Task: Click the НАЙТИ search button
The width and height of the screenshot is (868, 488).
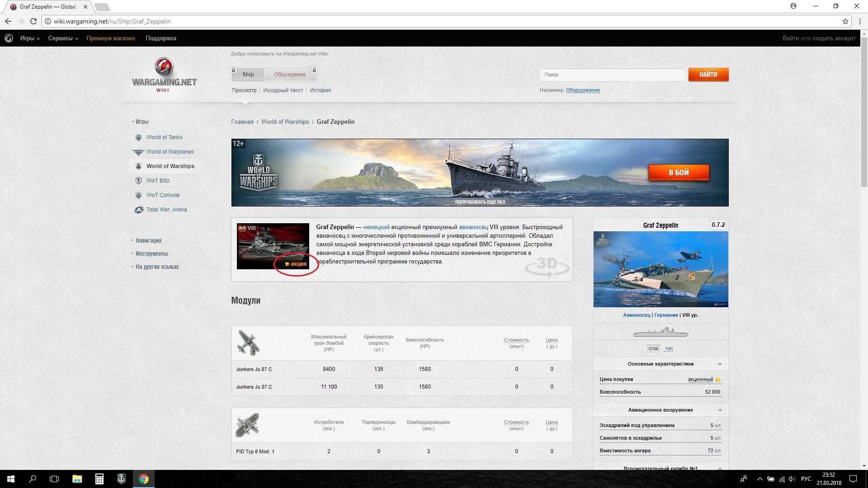Action: 708,75
